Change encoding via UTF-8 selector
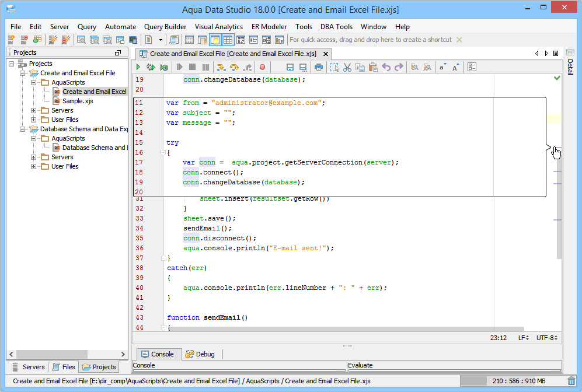The image size is (582, 392). coord(547,338)
